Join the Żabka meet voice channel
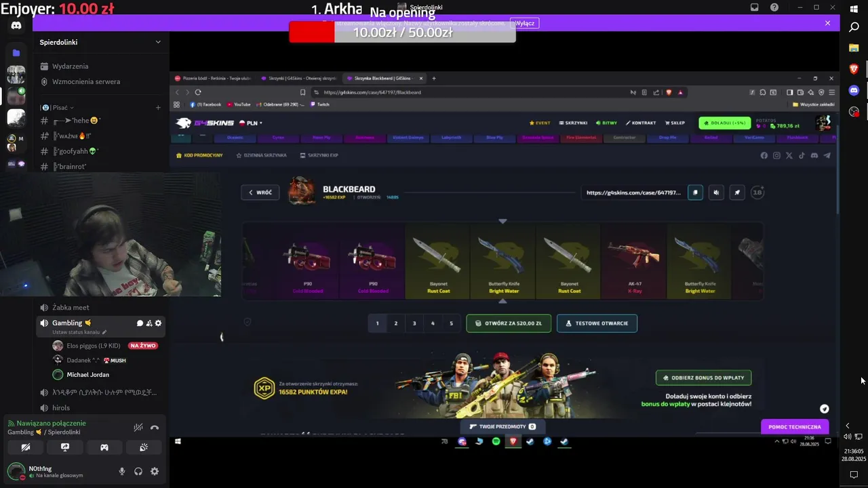This screenshot has width=868, height=488. point(71,307)
